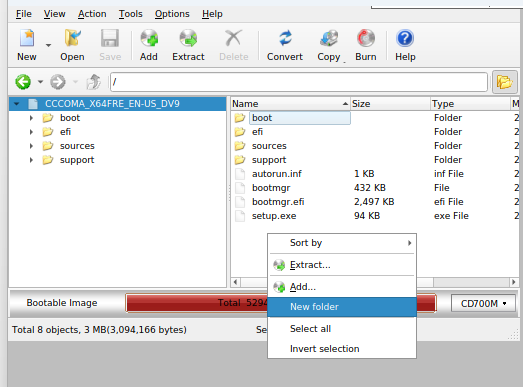Click the green Back navigation arrow
Viewport: 523px width, 387px height.
tap(23, 82)
